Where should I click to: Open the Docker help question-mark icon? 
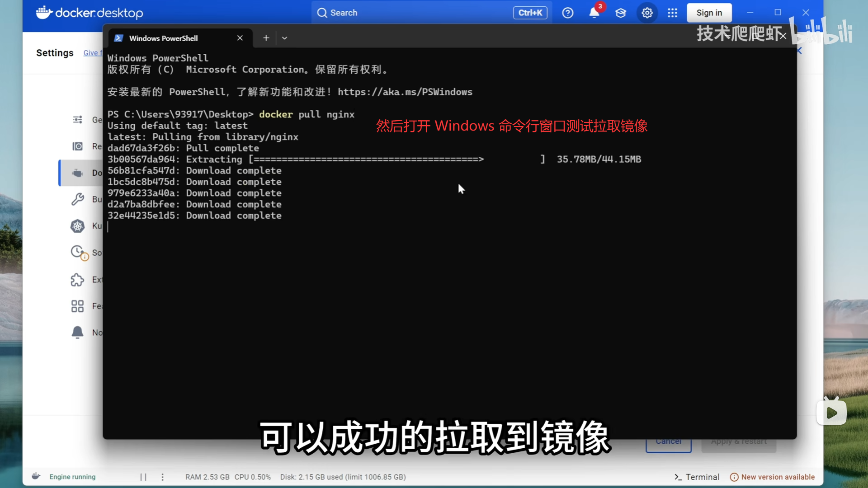(567, 13)
